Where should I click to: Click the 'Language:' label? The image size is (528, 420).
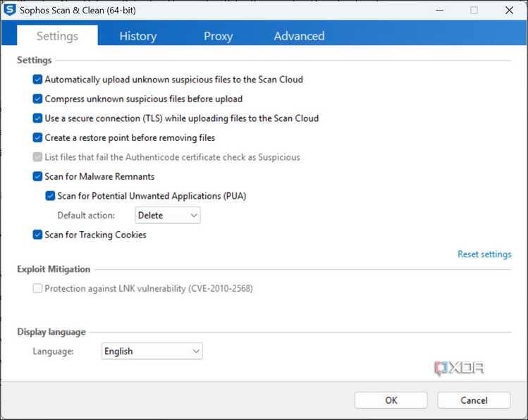click(x=53, y=352)
